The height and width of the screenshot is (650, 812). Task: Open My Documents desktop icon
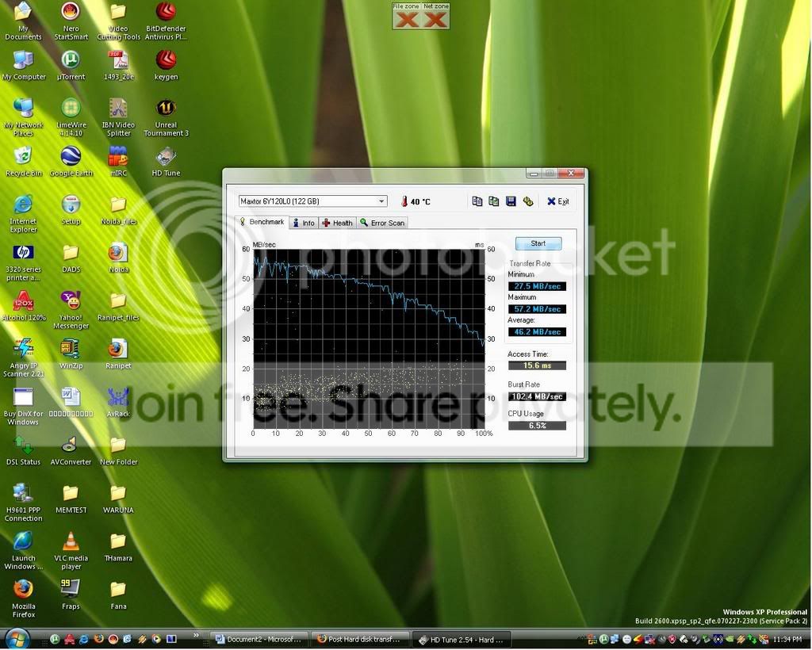[23, 21]
